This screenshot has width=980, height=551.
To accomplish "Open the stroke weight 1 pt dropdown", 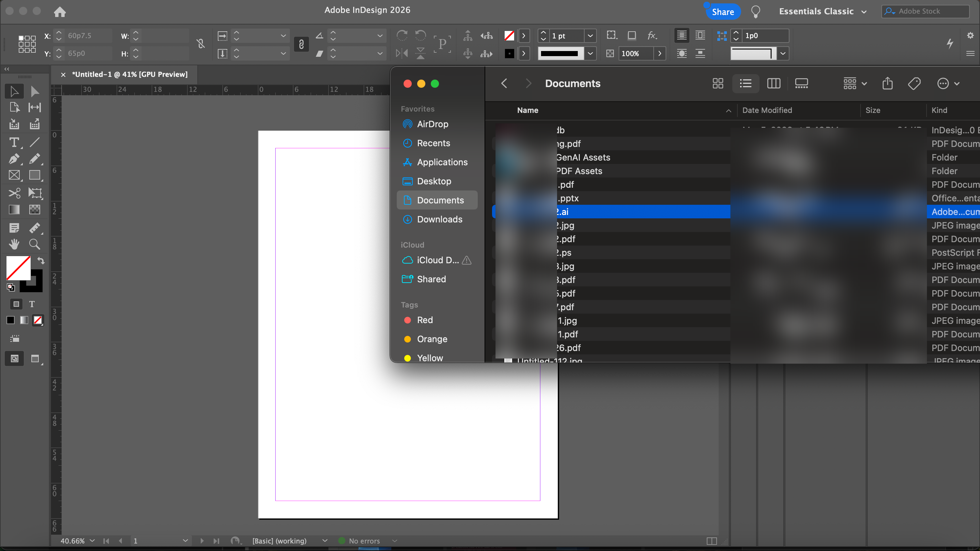I will pyautogui.click(x=590, y=36).
